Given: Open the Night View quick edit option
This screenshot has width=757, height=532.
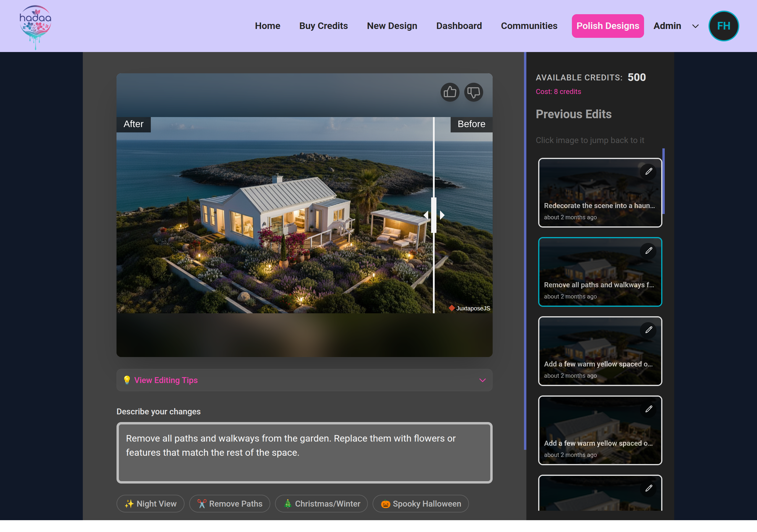Looking at the screenshot, I should pyautogui.click(x=150, y=504).
